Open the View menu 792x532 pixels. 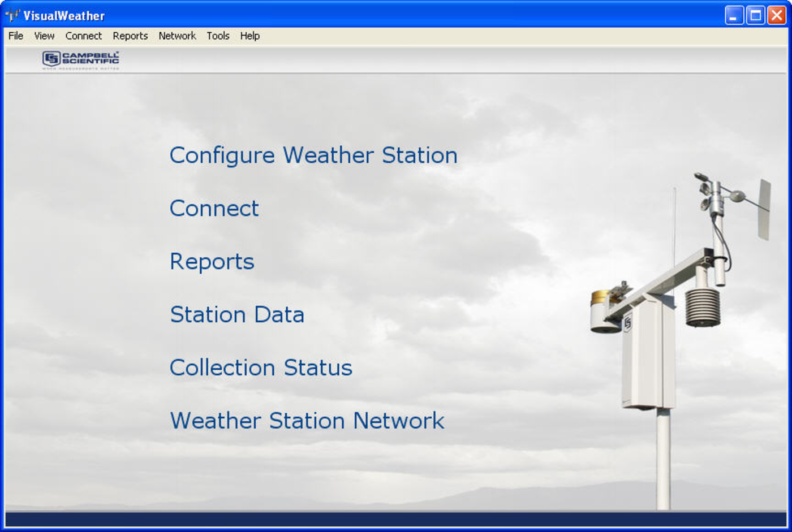point(44,36)
